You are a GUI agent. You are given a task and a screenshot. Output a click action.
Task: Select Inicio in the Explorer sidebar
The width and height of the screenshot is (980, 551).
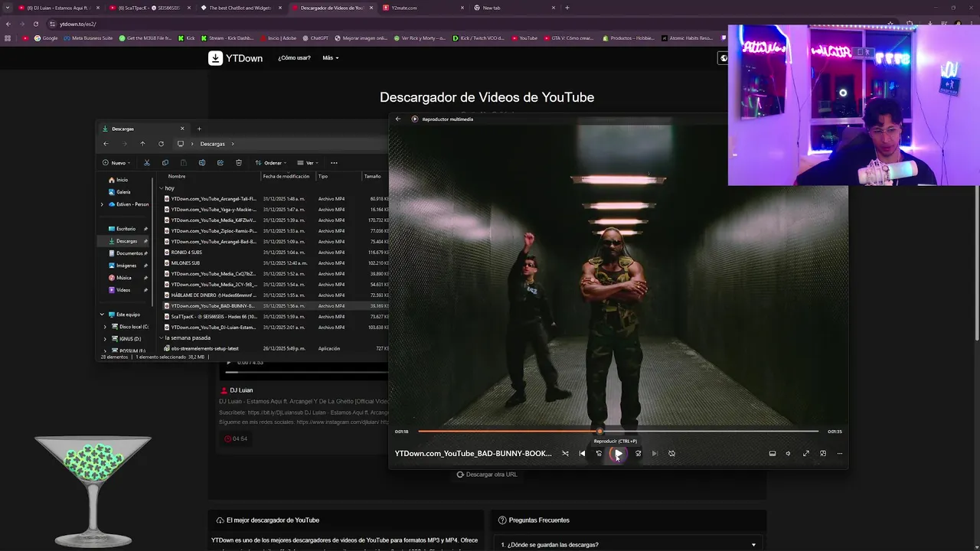click(118, 180)
